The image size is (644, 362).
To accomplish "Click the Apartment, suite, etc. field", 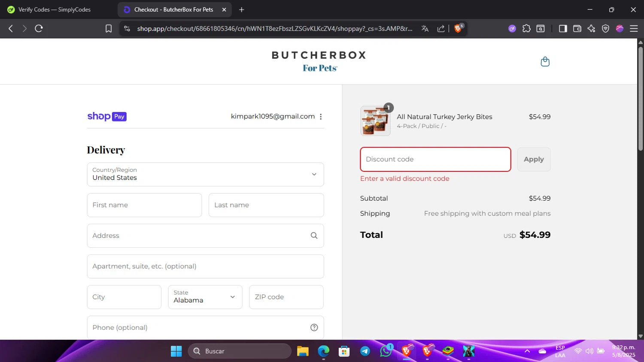I will pos(205,266).
